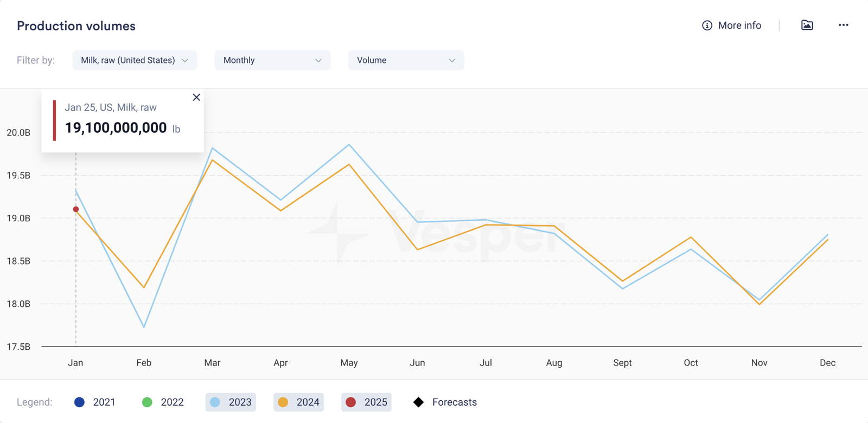Show the 2021 series via legend label

tap(104, 402)
